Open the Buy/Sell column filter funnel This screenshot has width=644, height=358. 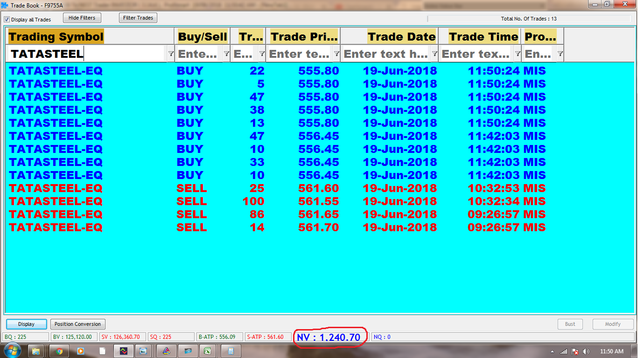(x=226, y=54)
